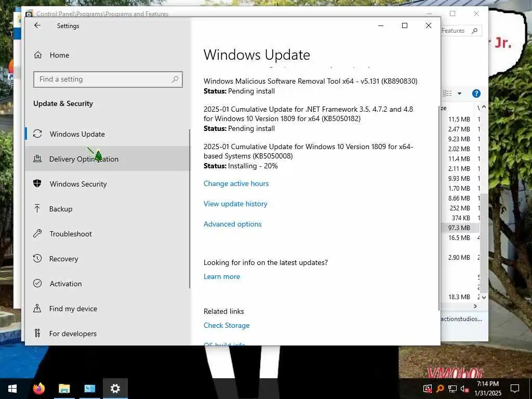Click the Installing - 20% status text
The image size is (532, 399).
(253, 166)
